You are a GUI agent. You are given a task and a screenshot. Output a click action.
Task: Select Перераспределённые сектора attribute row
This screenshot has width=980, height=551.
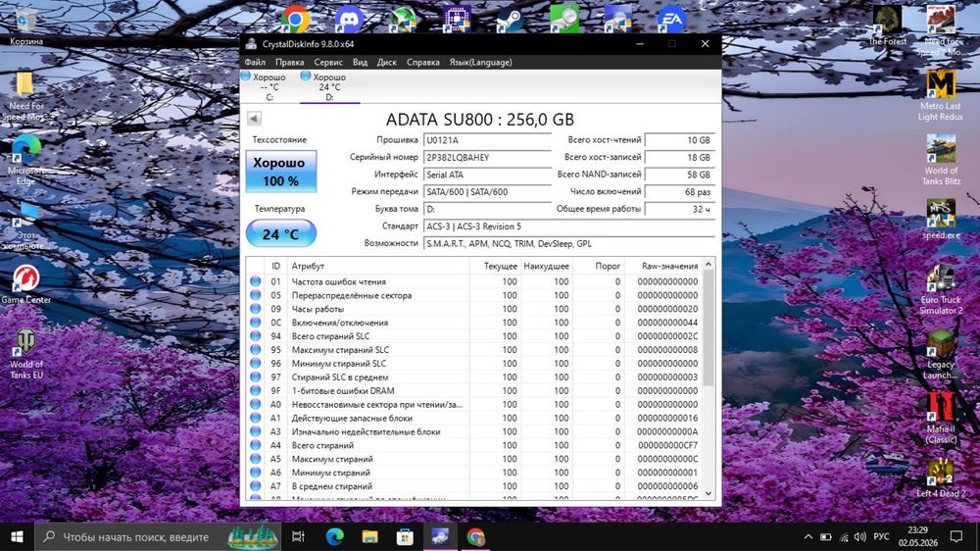tap(474, 295)
